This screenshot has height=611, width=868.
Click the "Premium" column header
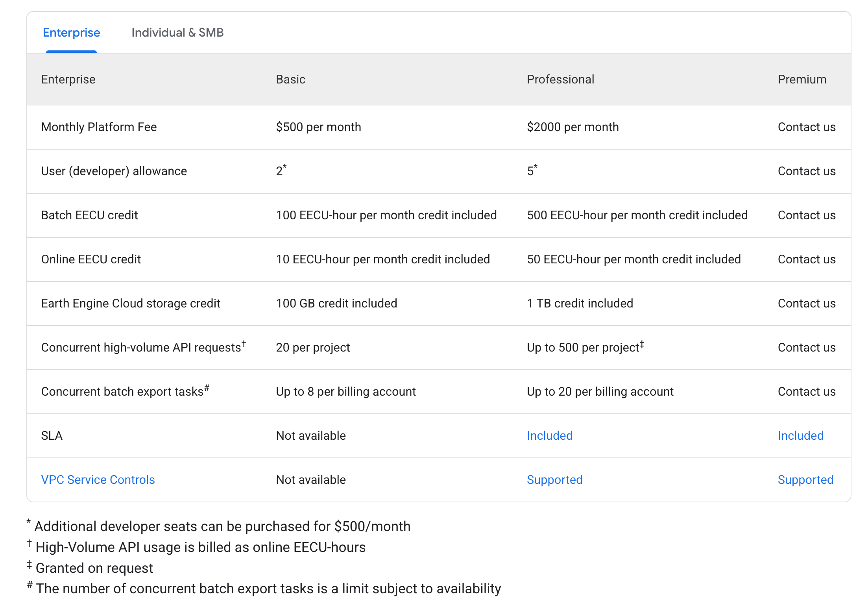[802, 79]
